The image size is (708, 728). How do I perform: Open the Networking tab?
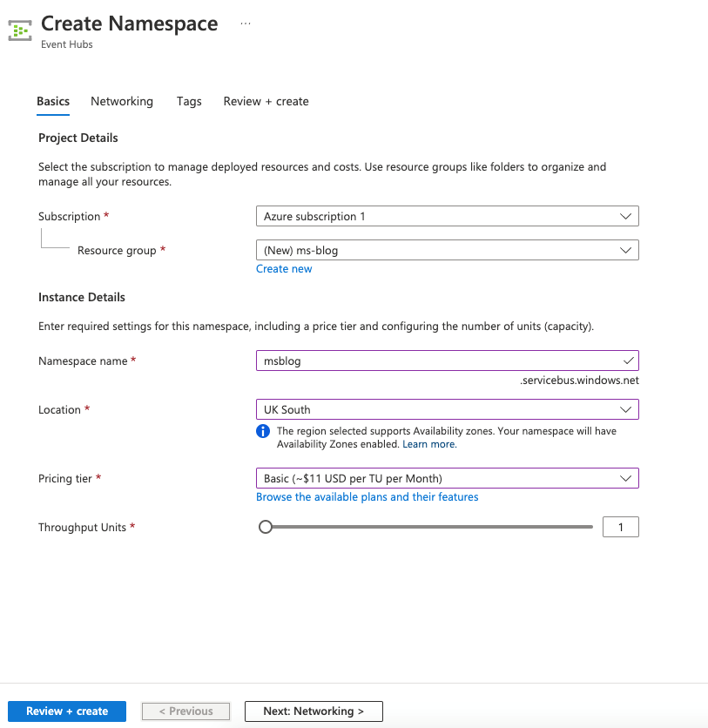pos(122,101)
